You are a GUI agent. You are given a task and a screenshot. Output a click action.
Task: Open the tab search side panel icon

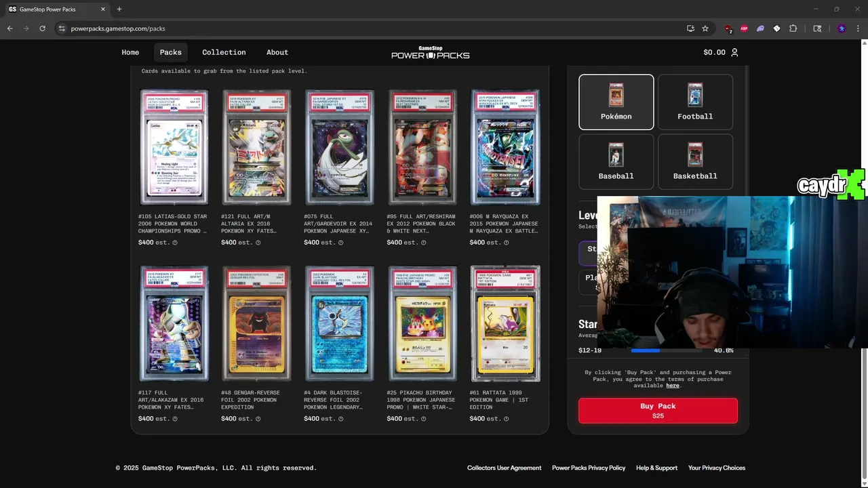(817, 28)
